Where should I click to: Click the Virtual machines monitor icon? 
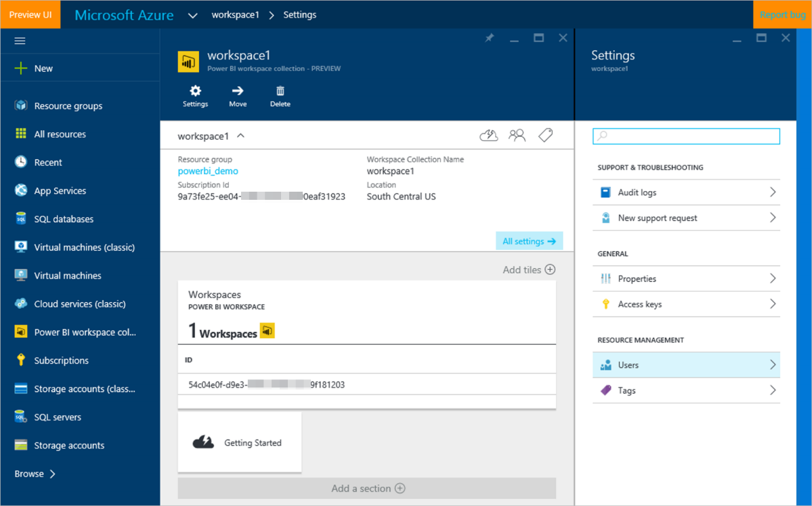click(x=21, y=275)
